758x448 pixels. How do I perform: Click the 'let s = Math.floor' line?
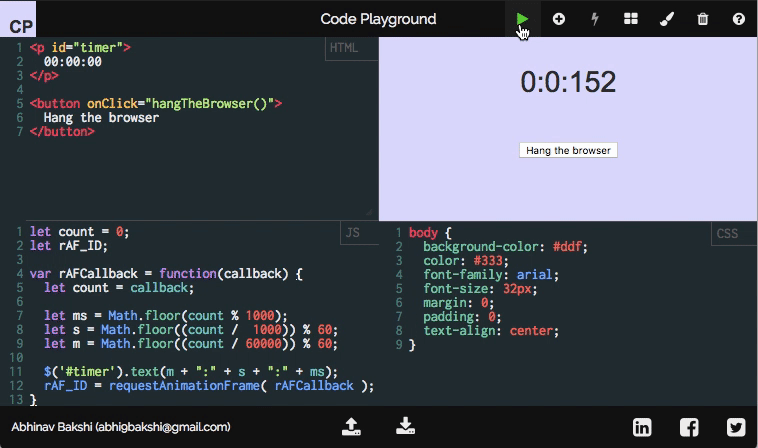[191, 330]
